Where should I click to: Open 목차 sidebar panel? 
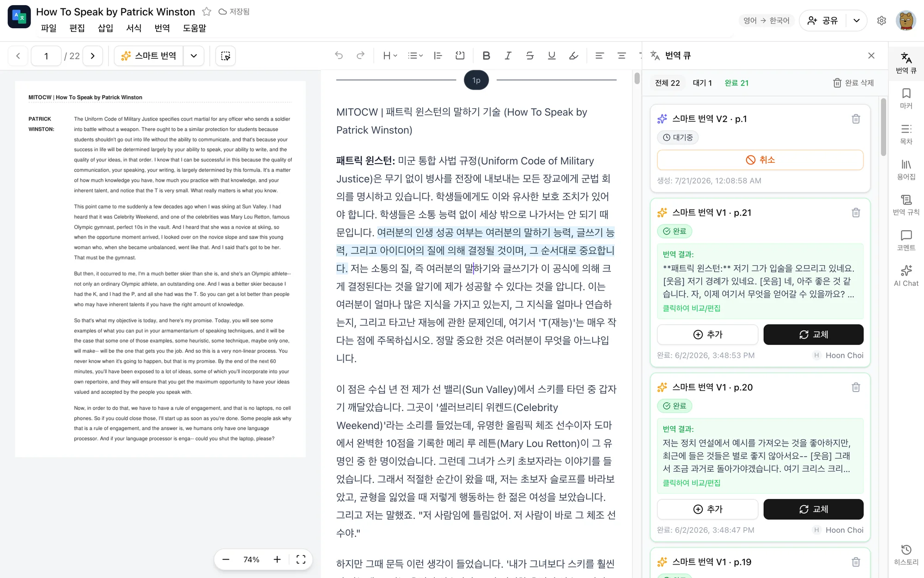906,134
